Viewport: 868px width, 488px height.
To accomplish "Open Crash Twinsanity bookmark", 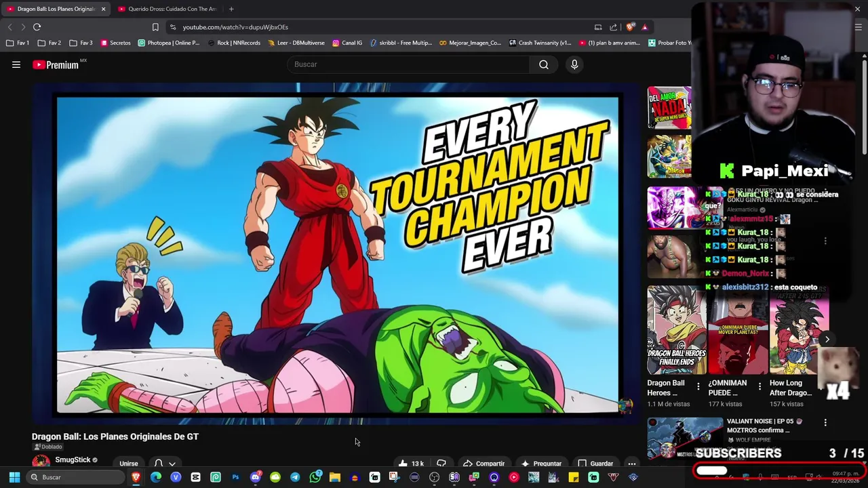I will point(540,43).
